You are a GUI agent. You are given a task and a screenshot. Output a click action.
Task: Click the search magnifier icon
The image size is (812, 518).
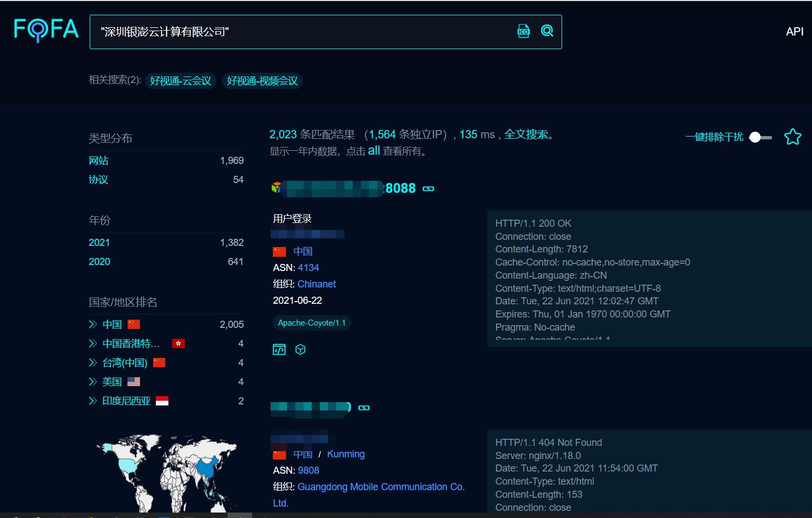547,31
